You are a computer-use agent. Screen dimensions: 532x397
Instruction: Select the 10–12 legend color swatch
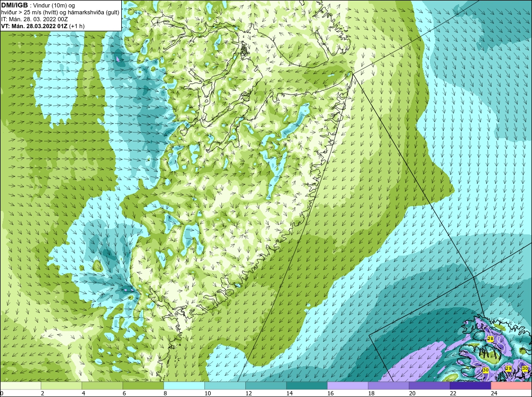pos(225,385)
